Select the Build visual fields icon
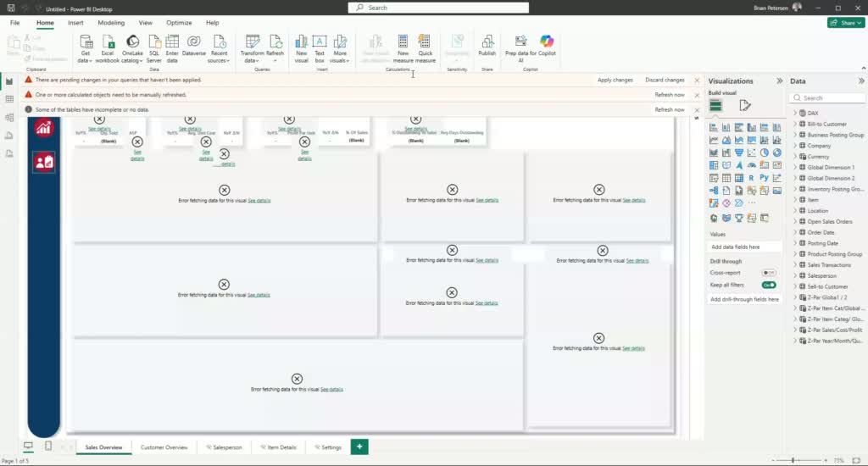 coord(715,105)
